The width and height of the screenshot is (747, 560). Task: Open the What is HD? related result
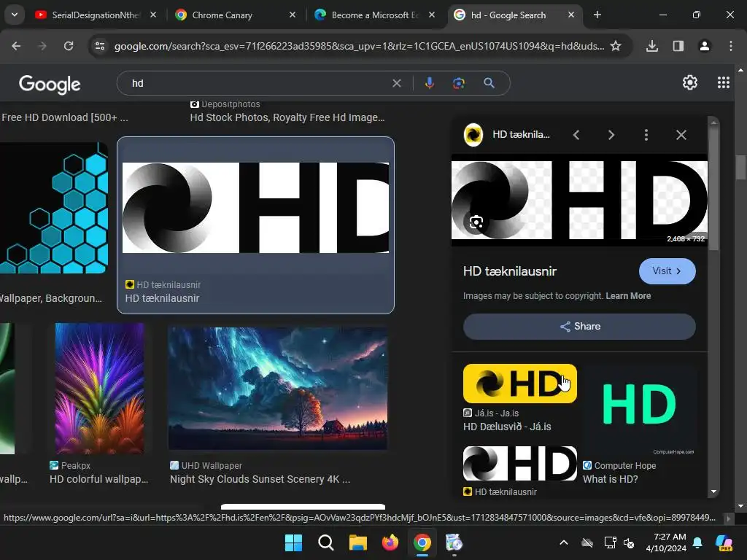tap(611, 479)
